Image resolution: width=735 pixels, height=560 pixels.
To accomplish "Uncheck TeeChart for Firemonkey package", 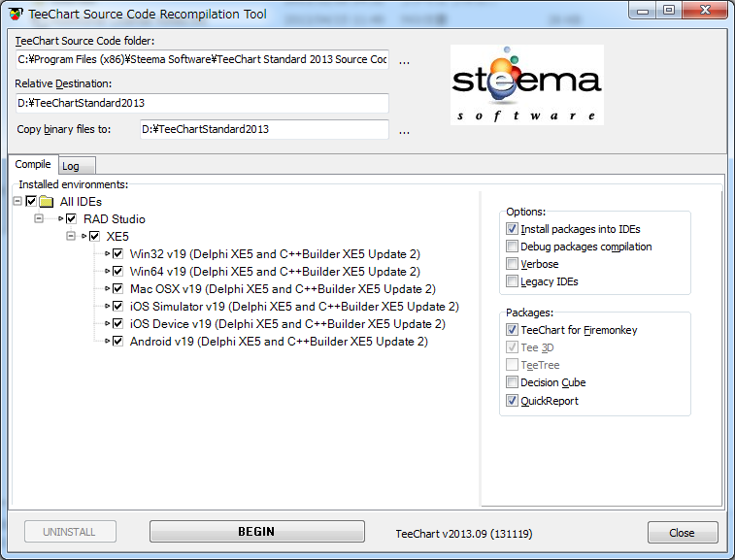I will [x=512, y=330].
